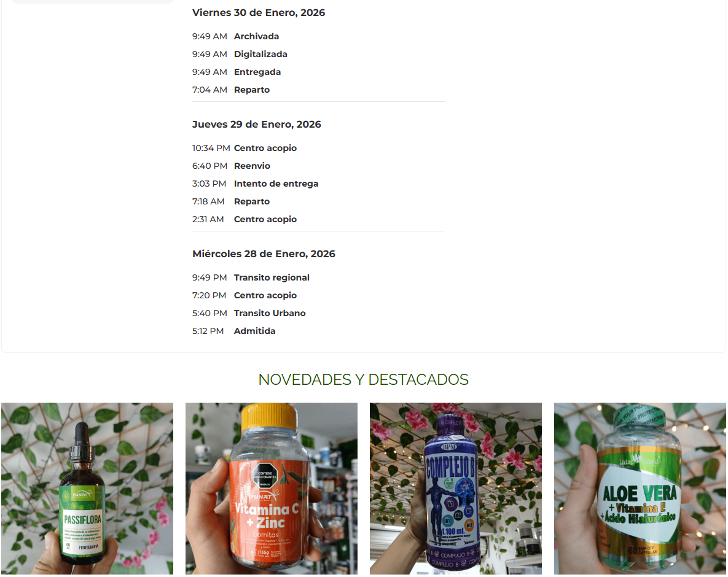Viewport: 728px width, 577px height.
Task: Click the Transito Urbano status entry
Action: pyautogui.click(x=270, y=313)
